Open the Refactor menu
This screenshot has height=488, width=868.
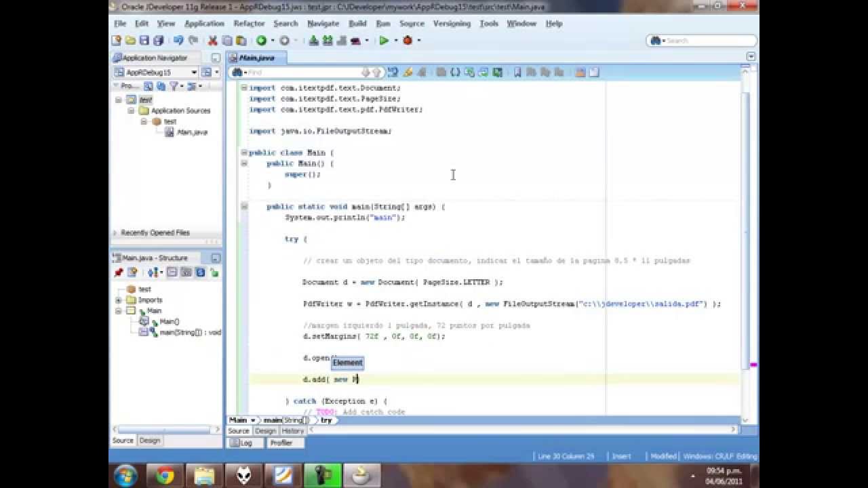(250, 23)
